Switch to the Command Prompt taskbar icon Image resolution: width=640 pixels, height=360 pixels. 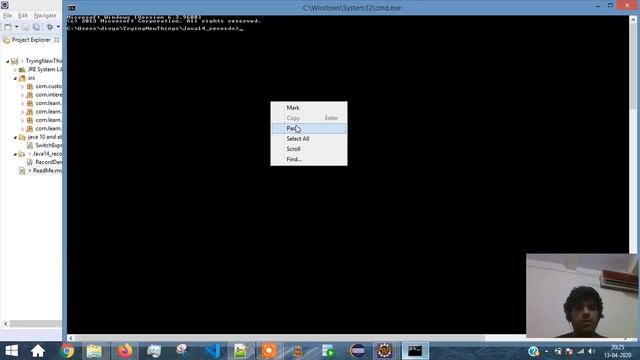point(415,351)
